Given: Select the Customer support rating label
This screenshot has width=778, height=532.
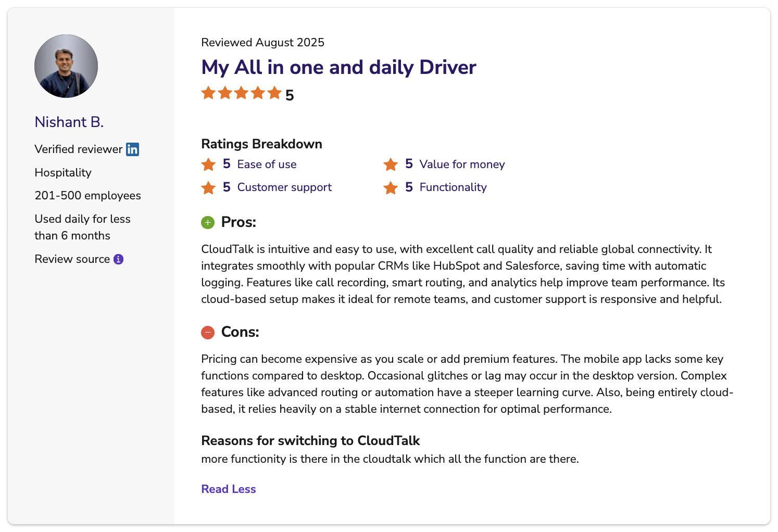Looking at the screenshot, I should click(x=284, y=187).
